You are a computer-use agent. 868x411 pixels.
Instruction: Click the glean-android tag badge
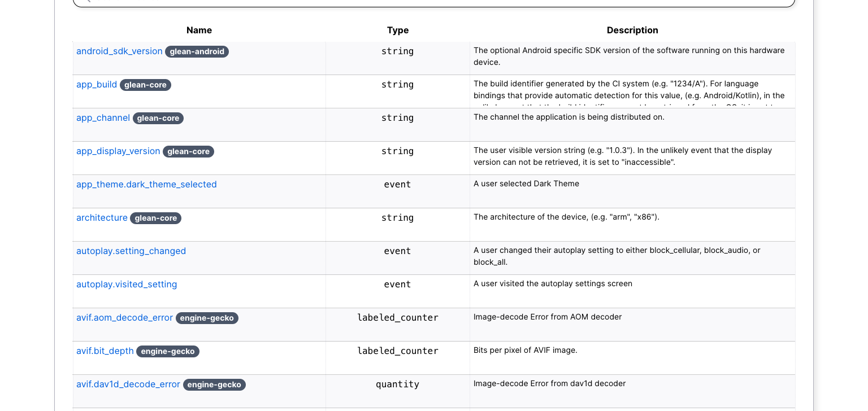(197, 51)
